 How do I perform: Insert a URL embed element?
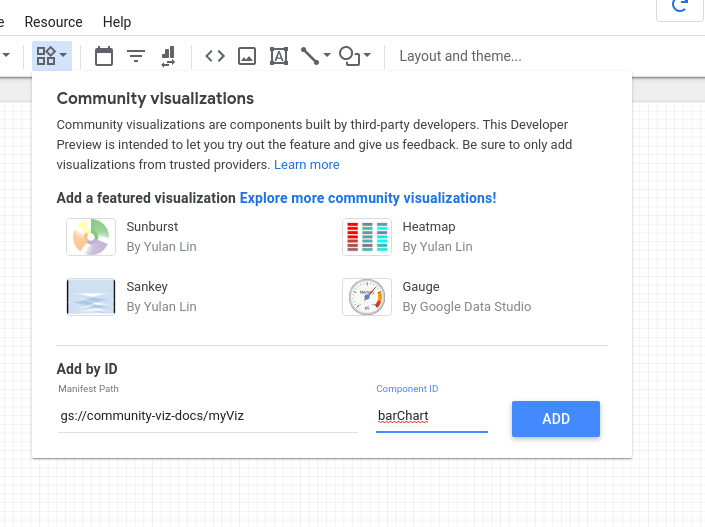pos(215,56)
